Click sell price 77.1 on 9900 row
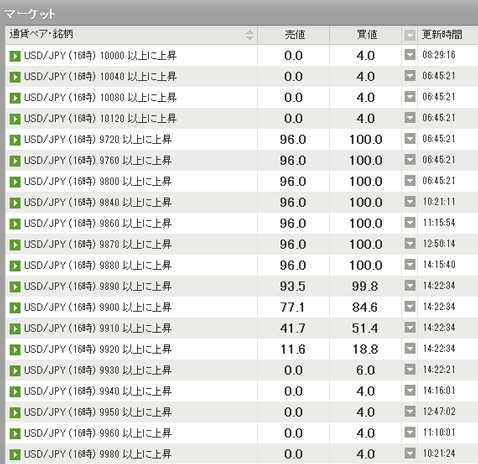Image resolution: width=478 pixels, height=464 pixels. [x=293, y=307]
